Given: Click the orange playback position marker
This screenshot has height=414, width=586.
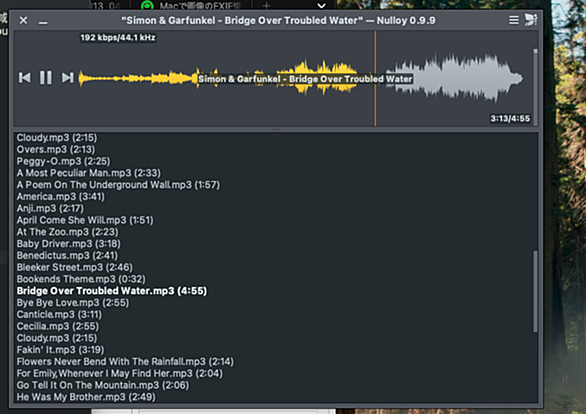Looking at the screenshot, I should tap(375, 78).
